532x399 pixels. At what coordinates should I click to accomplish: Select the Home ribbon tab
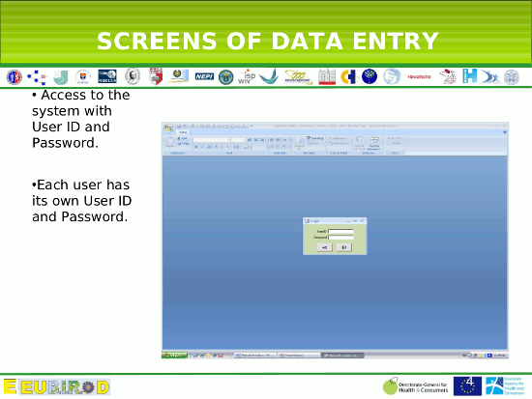click(x=183, y=132)
